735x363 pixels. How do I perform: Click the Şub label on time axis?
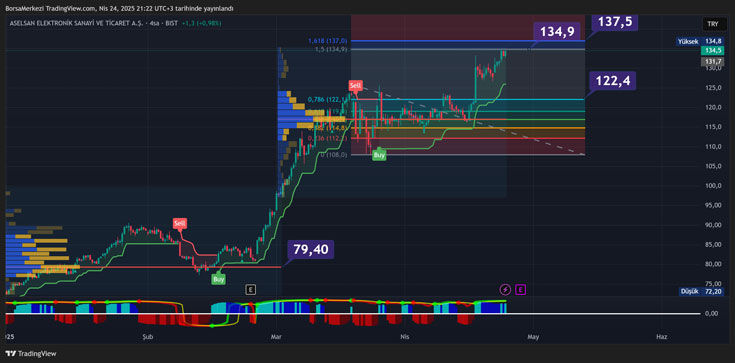148,337
